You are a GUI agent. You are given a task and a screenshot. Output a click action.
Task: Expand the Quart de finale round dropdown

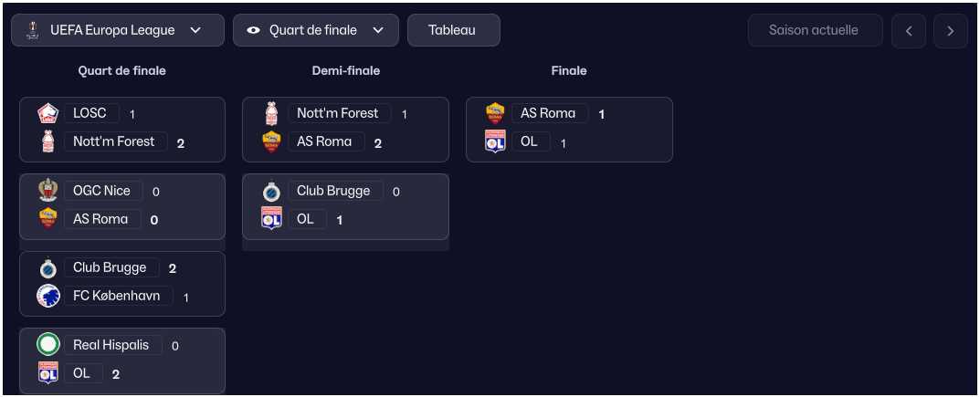(x=316, y=30)
